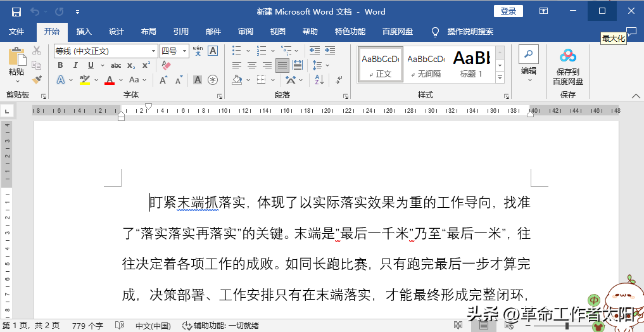Switch to the 审阅 tab
Viewport: 644px width, 332px height.
point(246,32)
